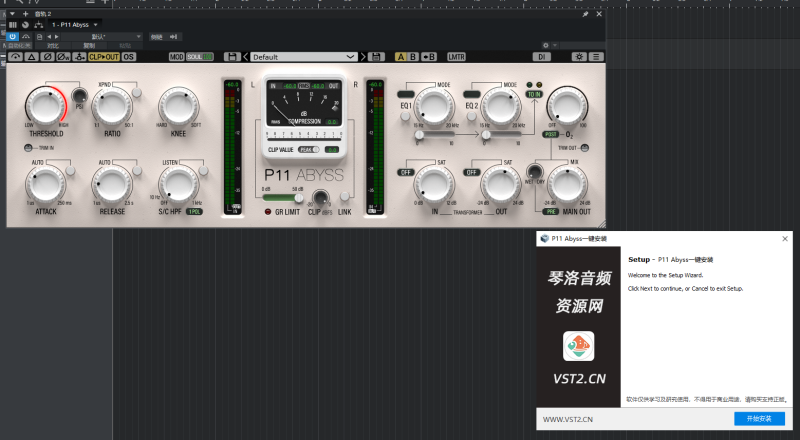The width and height of the screenshot is (800, 440).
Task: Open the plugin hamburger menu icon
Action: [595, 57]
